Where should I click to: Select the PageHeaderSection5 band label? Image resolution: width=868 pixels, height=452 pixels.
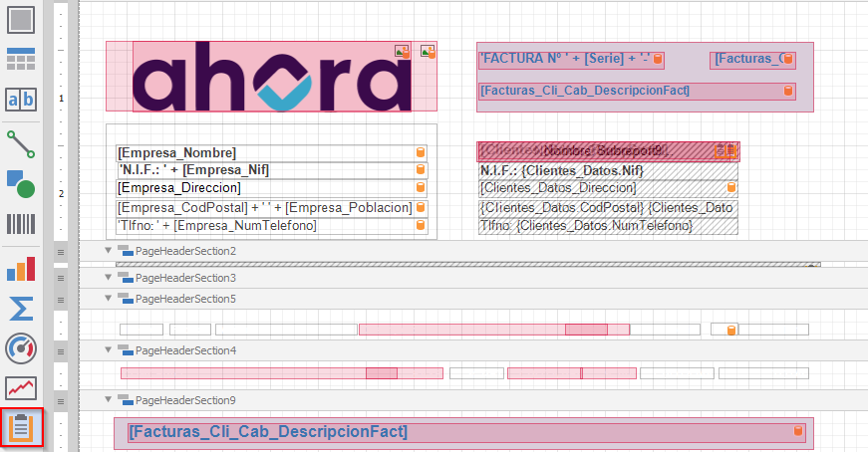tap(185, 299)
